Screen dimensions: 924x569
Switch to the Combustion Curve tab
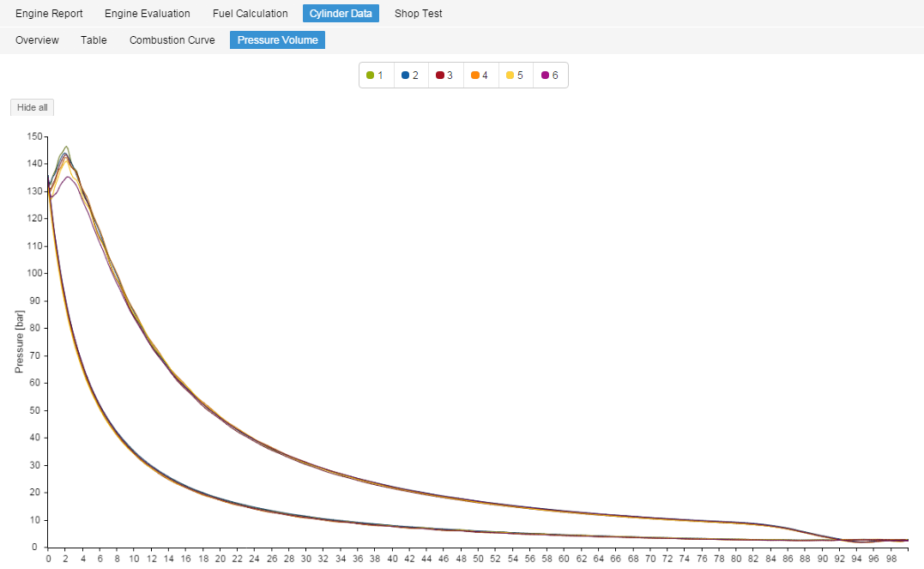172,39
